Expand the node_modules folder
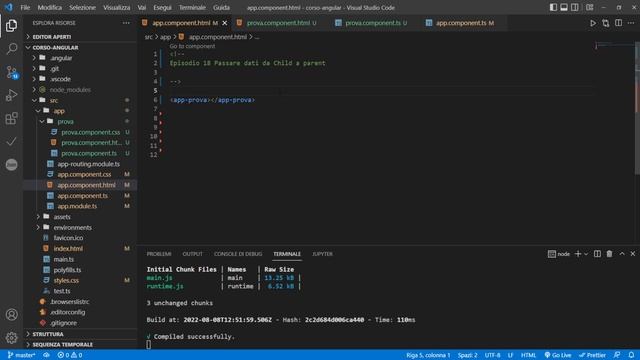 click(x=81, y=90)
